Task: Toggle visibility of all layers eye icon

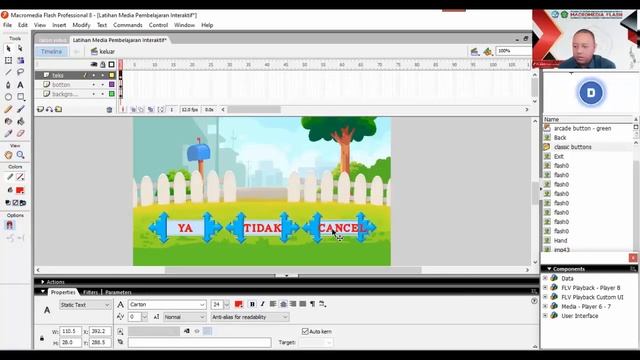Action: [x=94, y=64]
